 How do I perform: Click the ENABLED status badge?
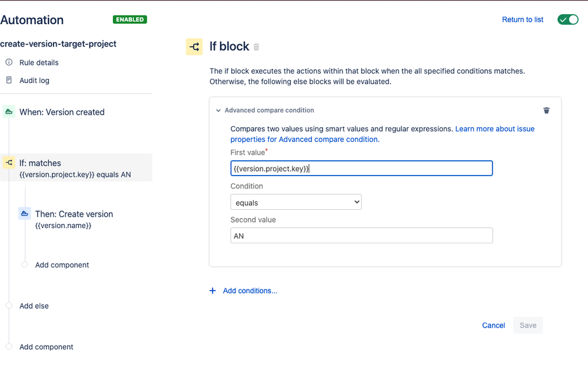[129, 19]
